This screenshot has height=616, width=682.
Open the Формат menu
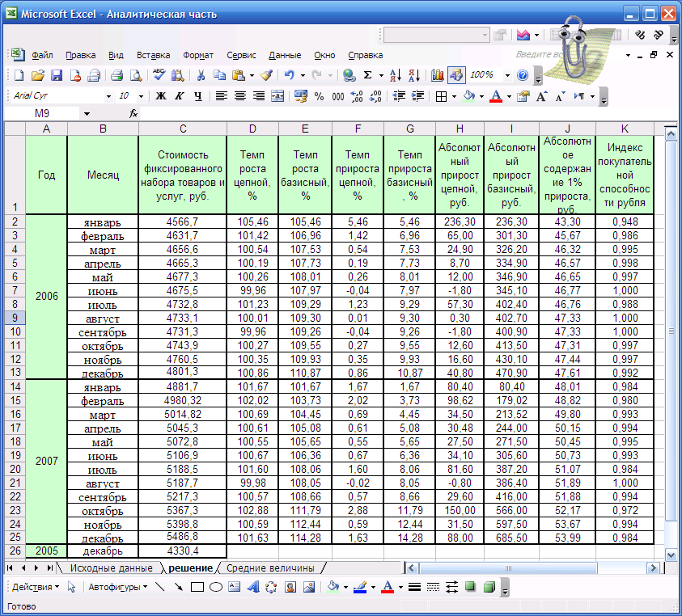[198, 55]
